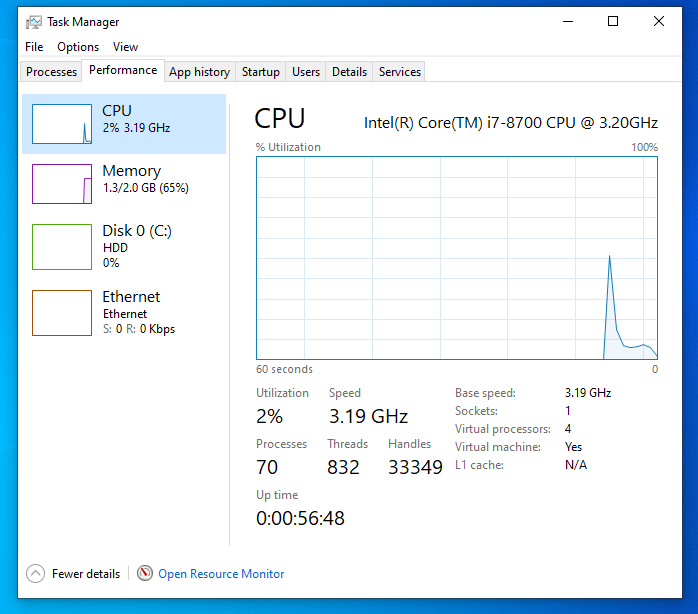This screenshot has width=698, height=614.
Task: Maximize the Task Manager window
Action: coord(613,21)
